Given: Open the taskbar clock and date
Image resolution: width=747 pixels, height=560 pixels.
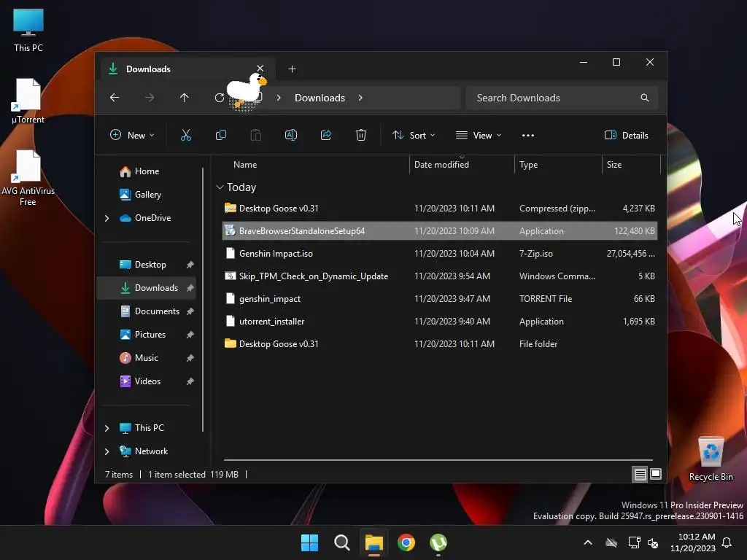Looking at the screenshot, I should (x=693, y=542).
